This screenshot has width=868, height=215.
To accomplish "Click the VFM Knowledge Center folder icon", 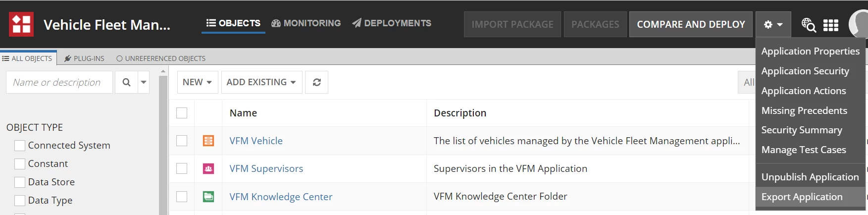I will coord(208,197).
